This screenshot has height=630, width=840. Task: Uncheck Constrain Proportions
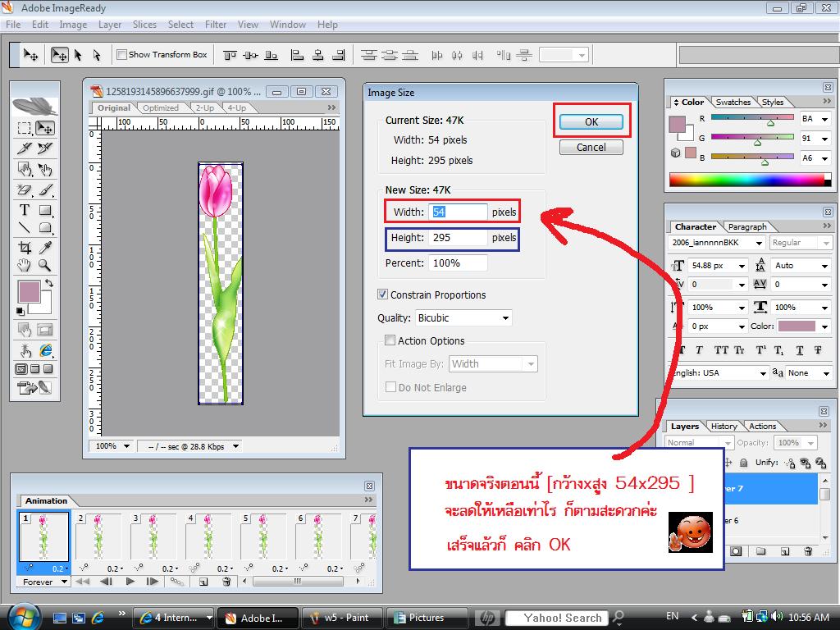382,294
